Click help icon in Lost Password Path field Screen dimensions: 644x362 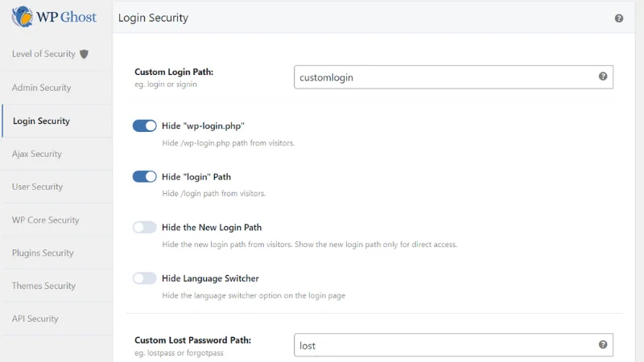tap(603, 344)
